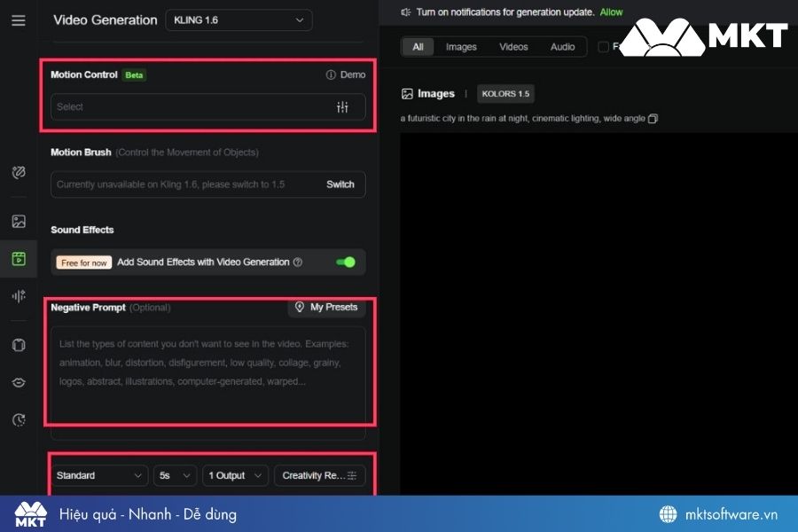798x532 pixels.
Task: Open the history clock sidebar icon
Action: click(19, 420)
